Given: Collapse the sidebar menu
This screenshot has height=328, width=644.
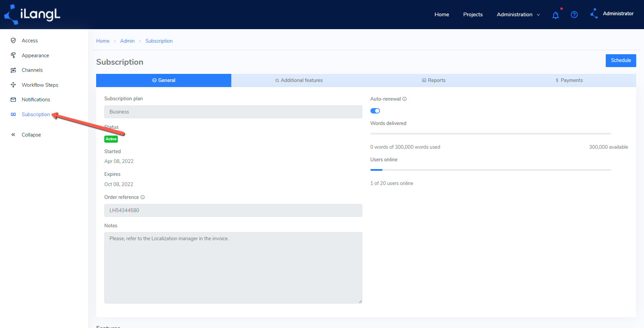Looking at the screenshot, I should pyautogui.click(x=26, y=135).
